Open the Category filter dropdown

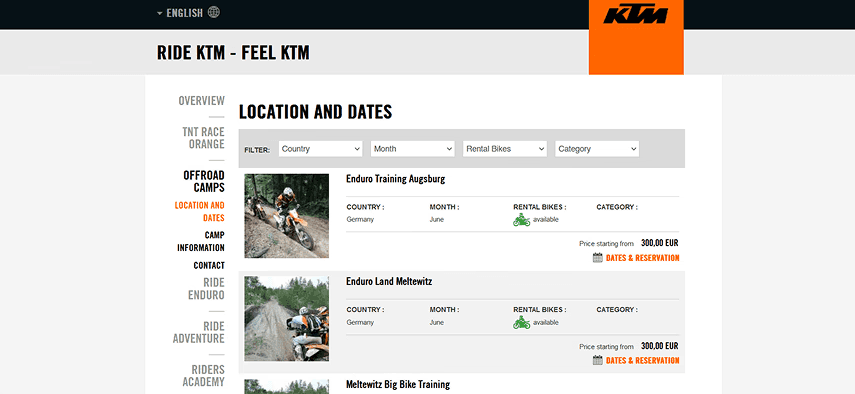click(x=597, y=149)
